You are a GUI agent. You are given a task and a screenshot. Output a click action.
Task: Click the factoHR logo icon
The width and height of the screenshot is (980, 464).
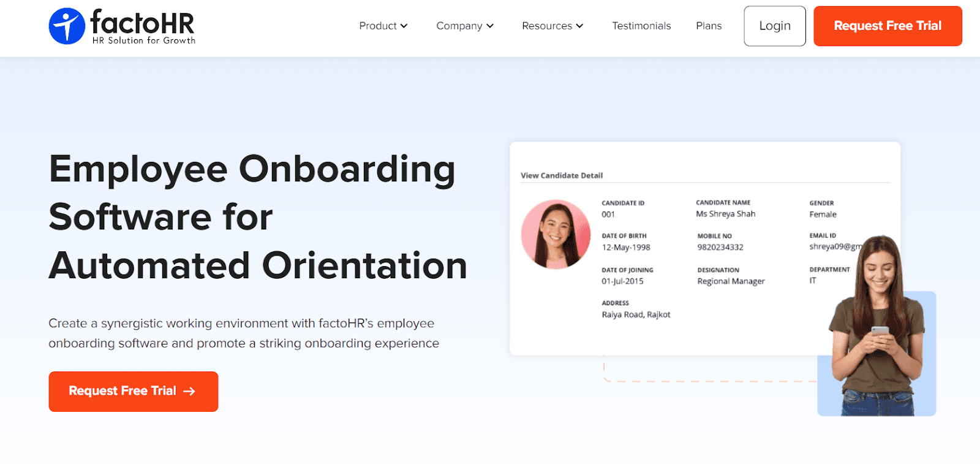coord(67,26)
